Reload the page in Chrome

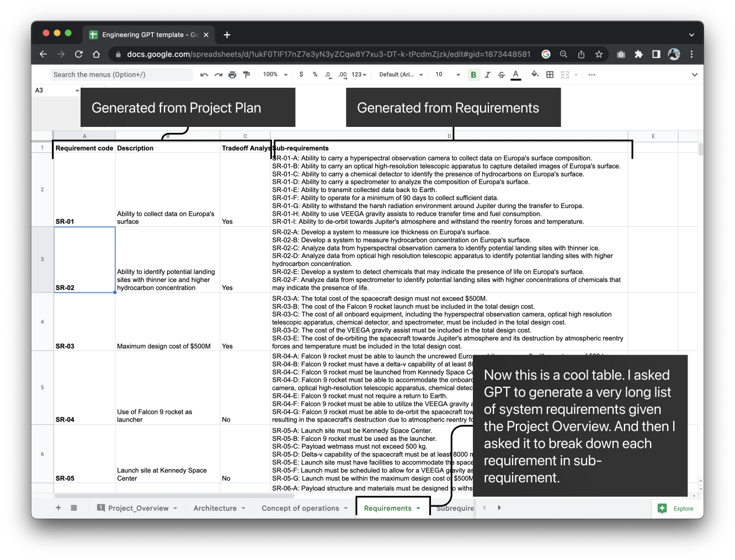pos(79,54)
